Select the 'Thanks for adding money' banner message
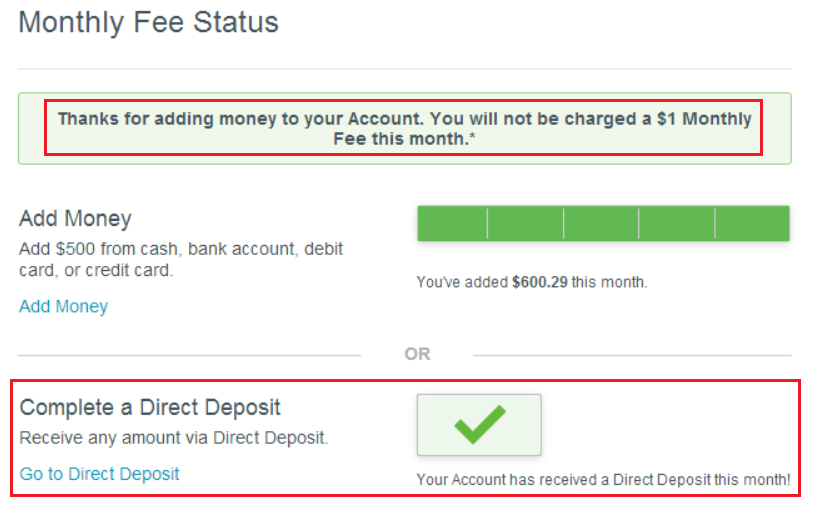 point(404,128)
